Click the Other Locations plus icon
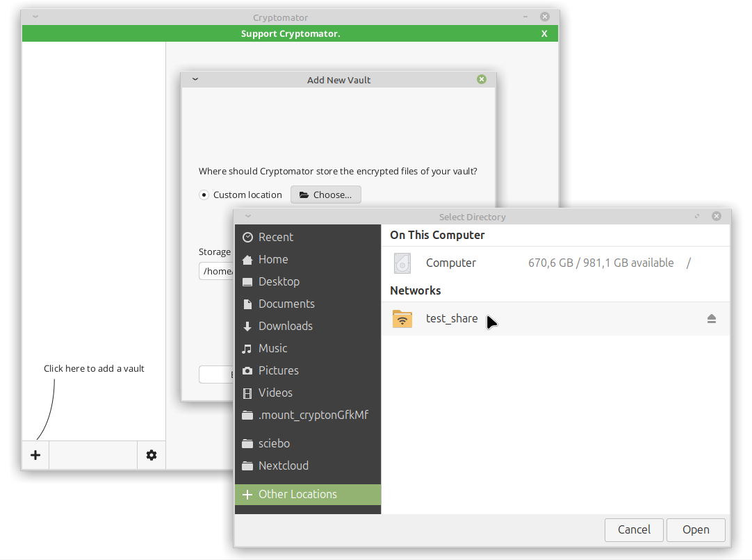Viewport: 752px width, 560px height. tap(247, 495)
